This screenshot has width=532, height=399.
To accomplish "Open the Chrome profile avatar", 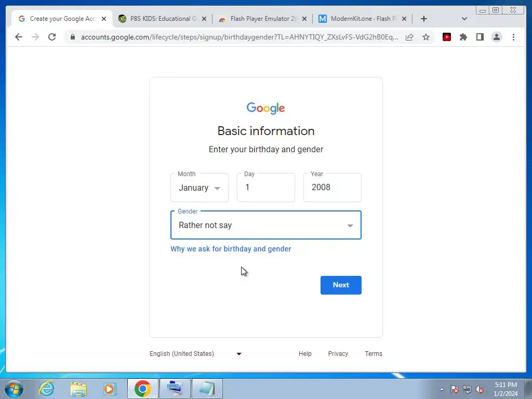I will pyautogui.click(x=497, y=37).
